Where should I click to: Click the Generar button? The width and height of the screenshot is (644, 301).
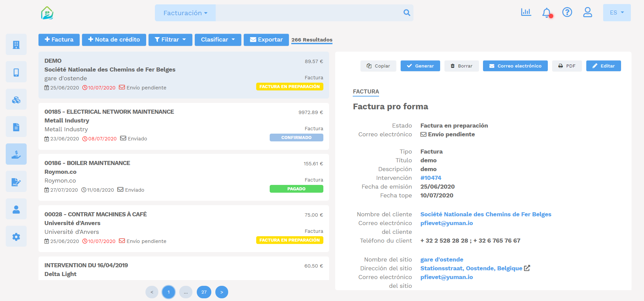coord(420,66)
